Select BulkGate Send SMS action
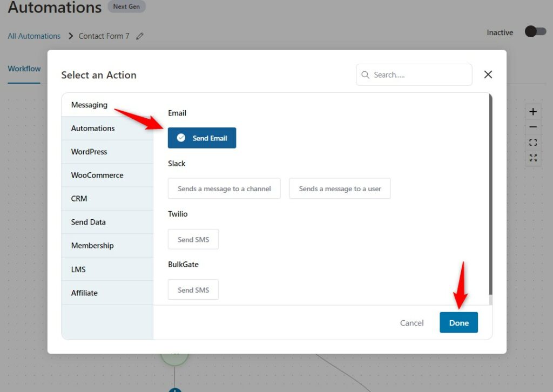The image size is (553, 392). coord(193,290)
